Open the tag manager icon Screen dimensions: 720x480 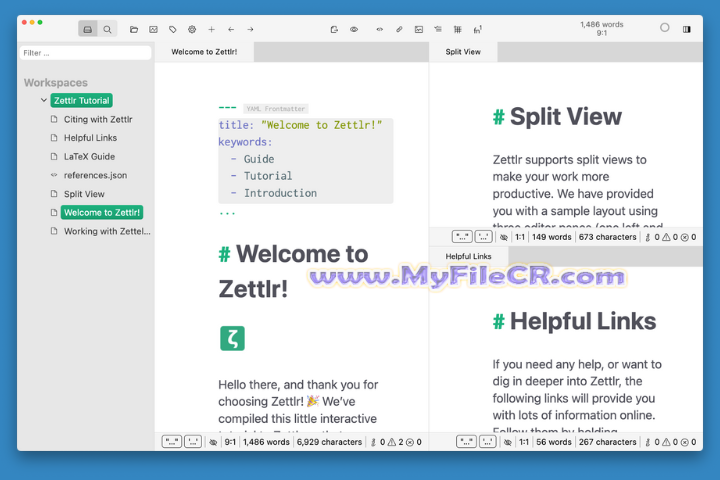[x=173, y=29]
